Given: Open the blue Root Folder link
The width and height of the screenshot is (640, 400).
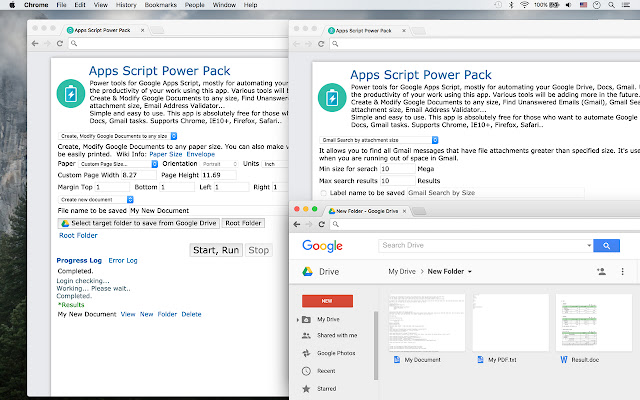Looking at the screenshot, I should tap(78, 236).
